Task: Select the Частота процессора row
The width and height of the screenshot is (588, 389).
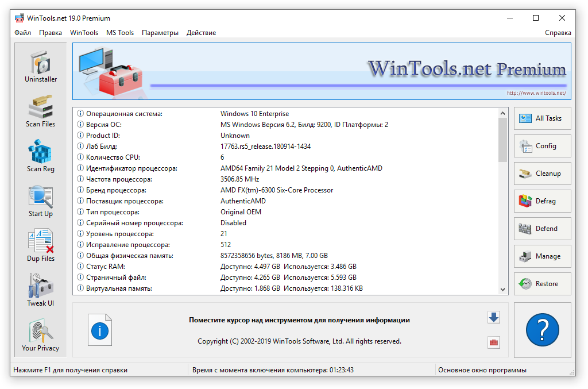Action: click(x=287, y=179)
